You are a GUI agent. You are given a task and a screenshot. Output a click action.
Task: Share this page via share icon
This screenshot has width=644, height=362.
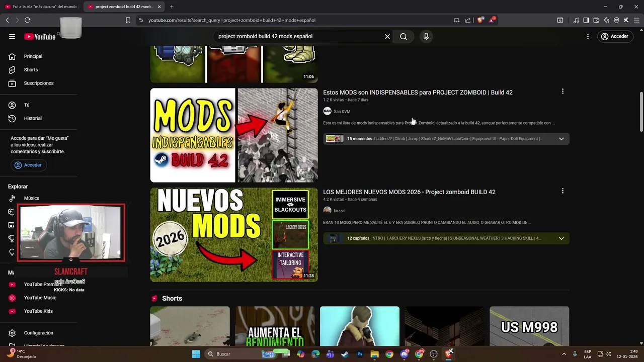pyautogui.click(x=468, y=20)
